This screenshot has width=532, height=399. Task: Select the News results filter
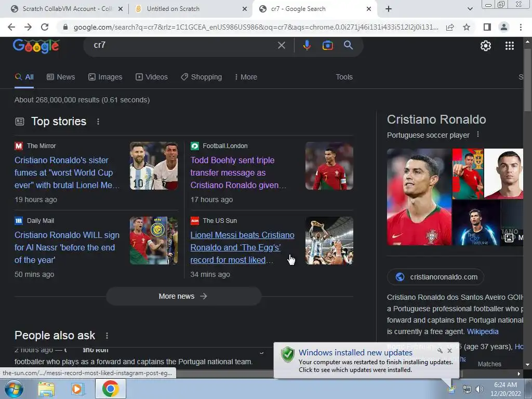click(61, 77)
